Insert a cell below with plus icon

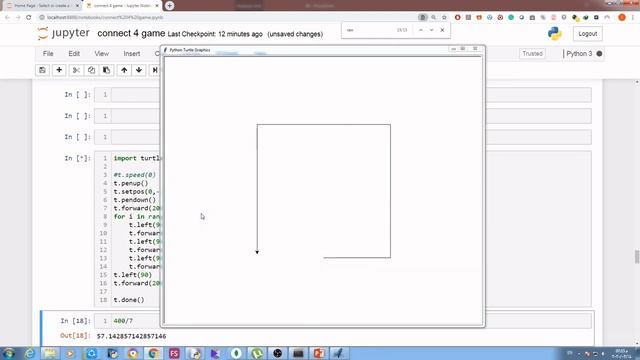pos(59,70)
